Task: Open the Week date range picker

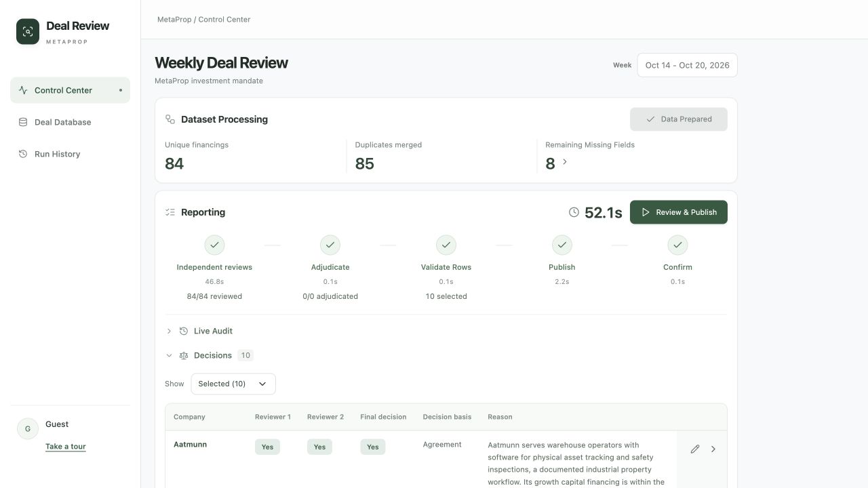Action: (687, 65)
